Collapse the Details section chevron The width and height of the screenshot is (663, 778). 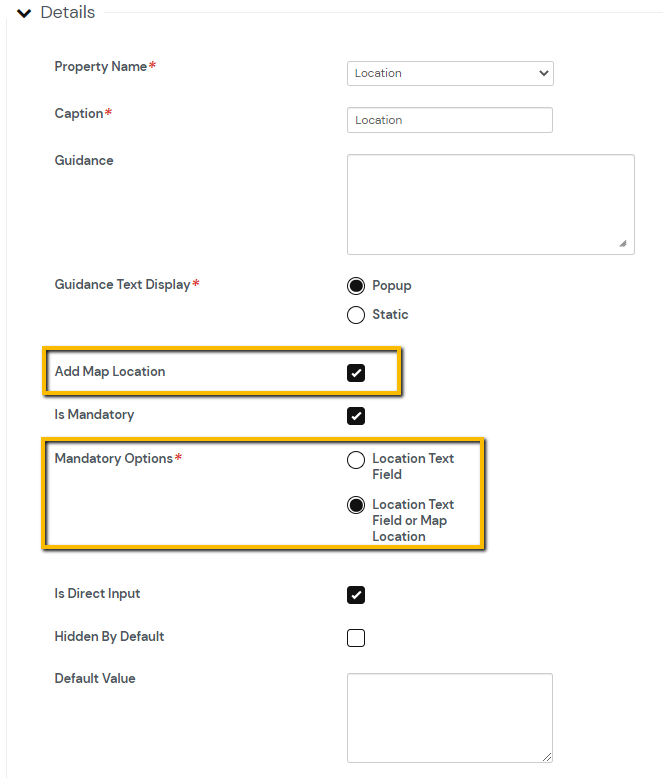point(25,13)
